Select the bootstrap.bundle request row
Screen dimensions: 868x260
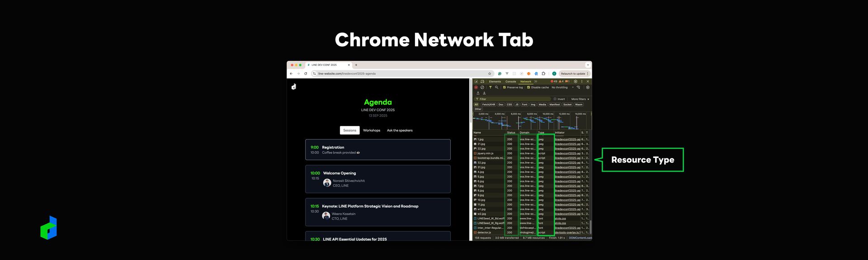(x=531, y=158)
